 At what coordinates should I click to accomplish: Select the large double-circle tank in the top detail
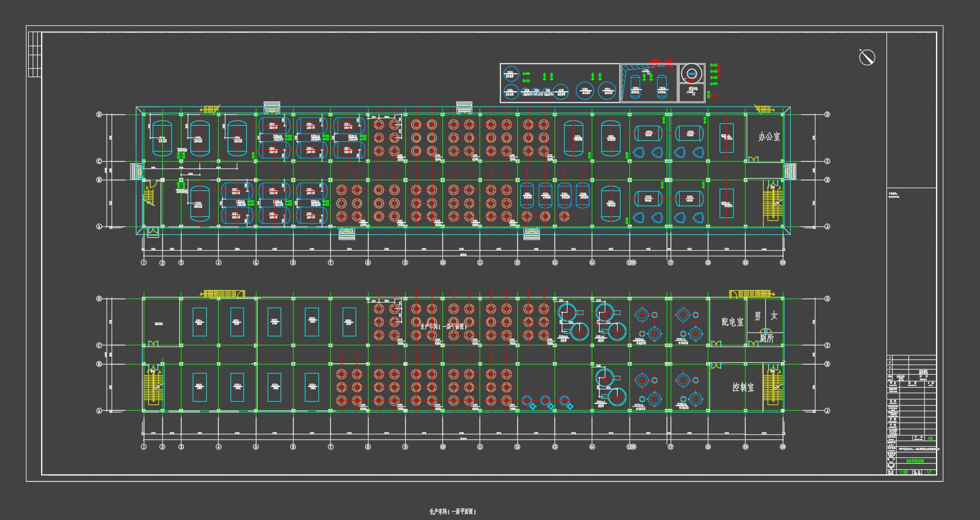click(x=691, y=73)
